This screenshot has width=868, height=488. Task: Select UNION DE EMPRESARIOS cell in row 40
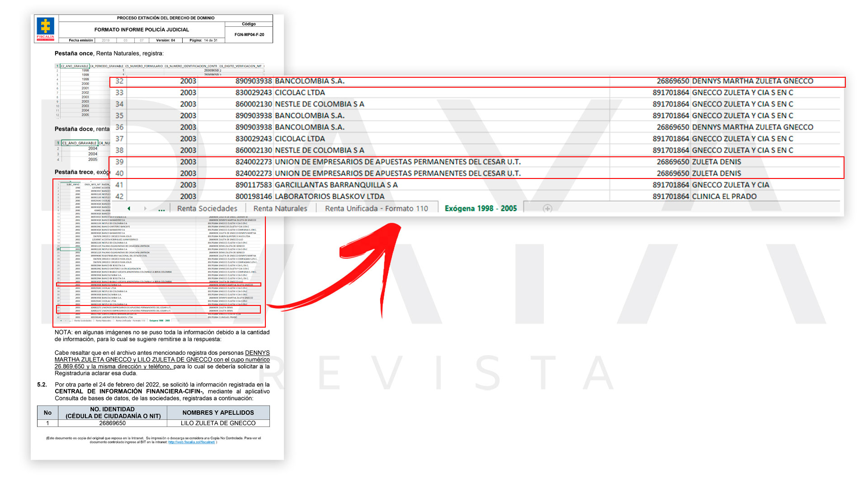click(x=398, y=173)
